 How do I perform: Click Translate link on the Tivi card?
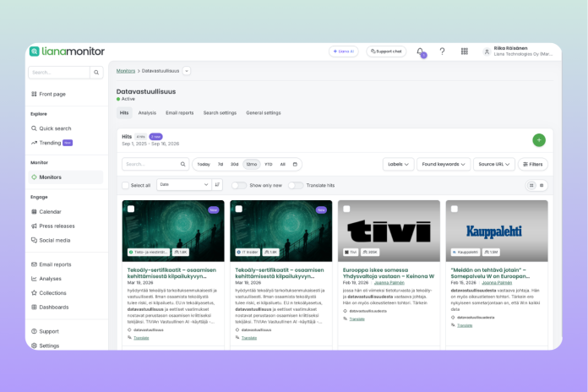point(357,318)
